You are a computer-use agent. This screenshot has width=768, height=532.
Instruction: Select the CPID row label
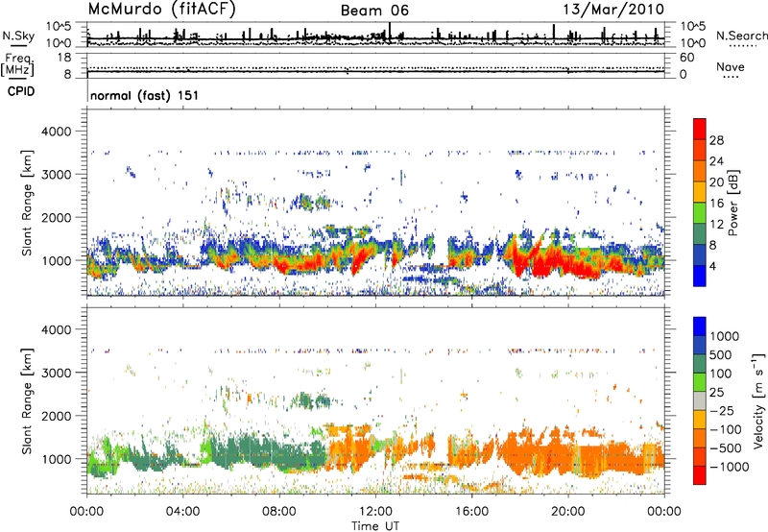(x=21, y=91)
